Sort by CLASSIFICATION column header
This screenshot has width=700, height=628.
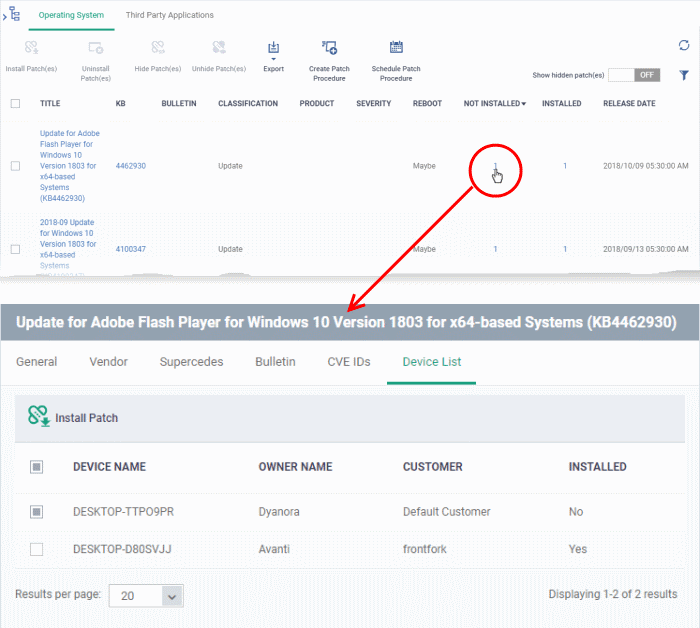(x=248, y=104)
